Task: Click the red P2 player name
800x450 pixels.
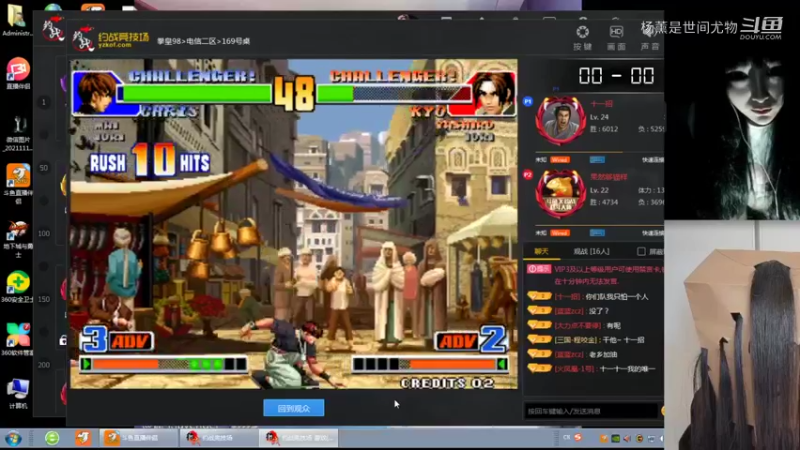Action: [609, 177]
